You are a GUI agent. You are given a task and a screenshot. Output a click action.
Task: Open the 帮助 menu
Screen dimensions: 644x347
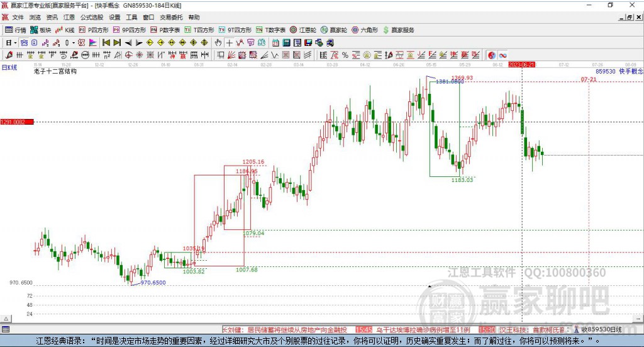click(194, 17)
